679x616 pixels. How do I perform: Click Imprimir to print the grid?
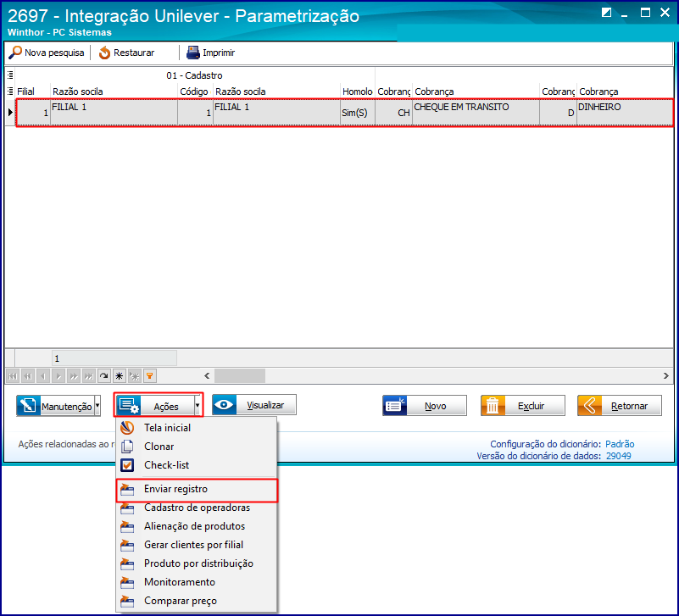[x=211, y=53]
